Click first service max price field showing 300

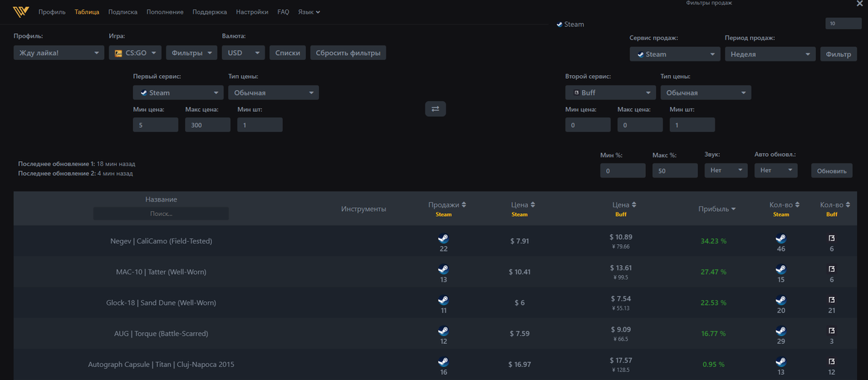tap(208, 125)
